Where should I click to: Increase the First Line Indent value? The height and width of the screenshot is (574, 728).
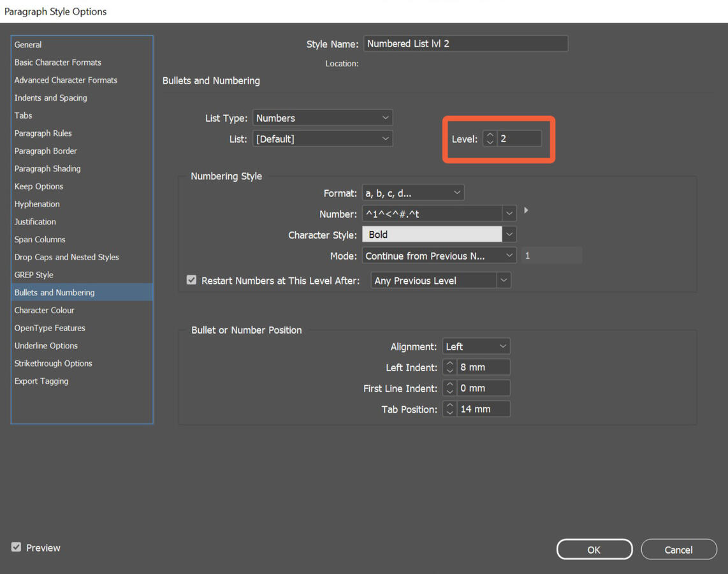click(x=449, y=385)
